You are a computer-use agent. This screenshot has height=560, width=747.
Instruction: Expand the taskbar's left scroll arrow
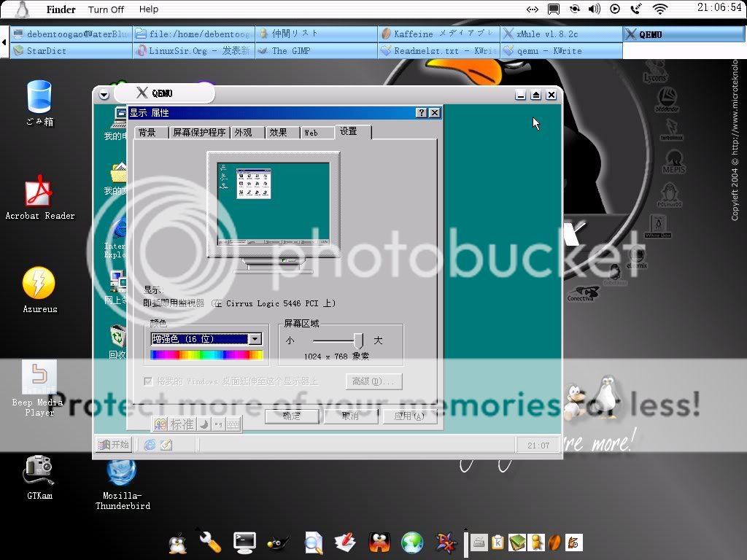coord(4,42)
